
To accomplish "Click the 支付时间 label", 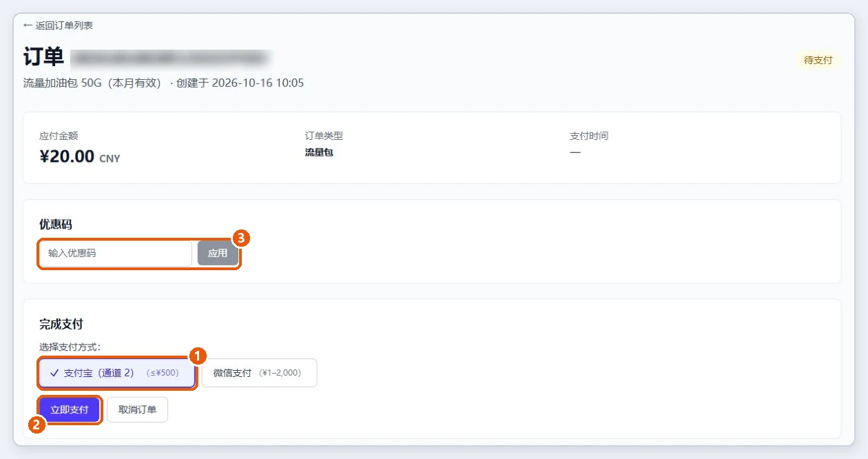I will pyautogui.click(x=589, y=136).
